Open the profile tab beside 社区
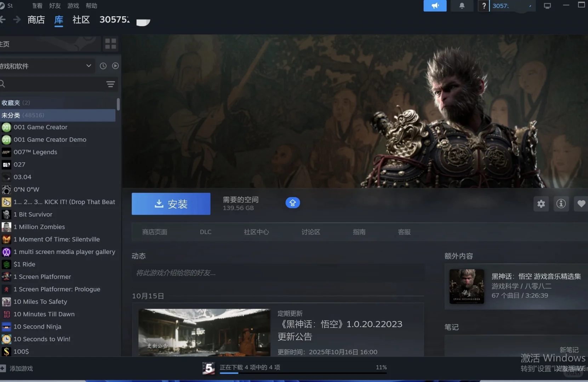The image size is (588, 382). (115, 20)
